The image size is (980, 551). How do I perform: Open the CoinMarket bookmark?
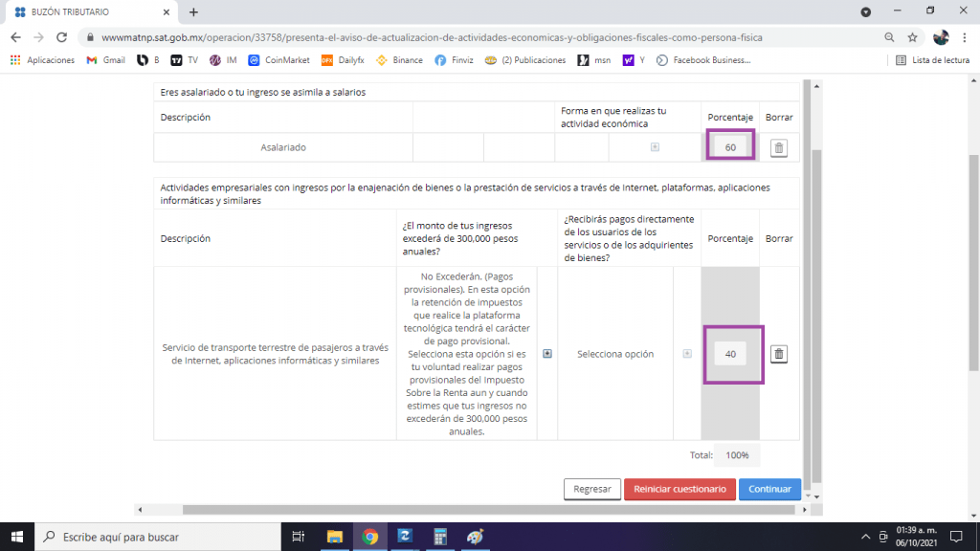coord(278,60)
